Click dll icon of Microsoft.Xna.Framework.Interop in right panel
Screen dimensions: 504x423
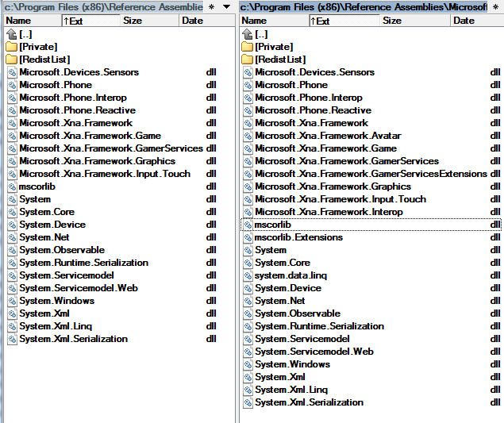(248, 212)
